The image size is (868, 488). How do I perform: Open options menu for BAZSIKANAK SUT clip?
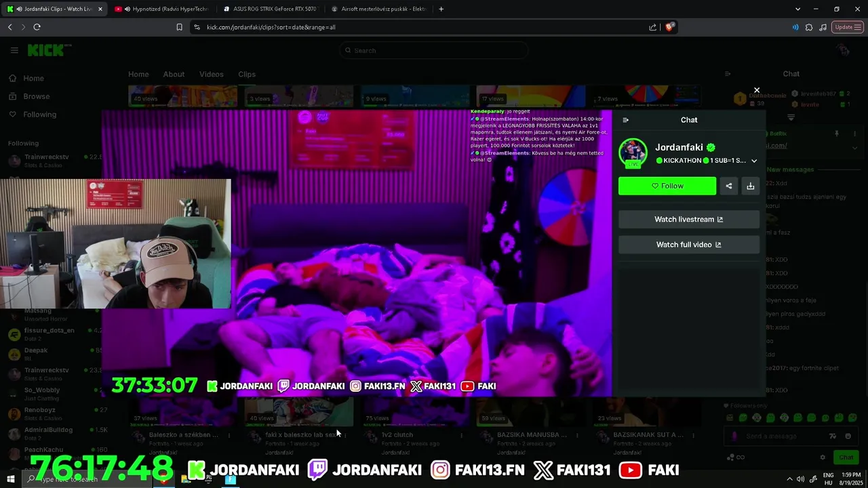click(x=694, y=435)
